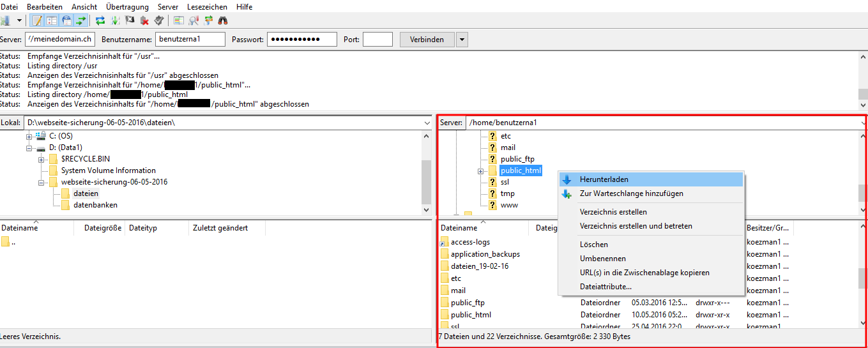Click the binoculars file search icon
868x348 pixels.
point(223,20)
